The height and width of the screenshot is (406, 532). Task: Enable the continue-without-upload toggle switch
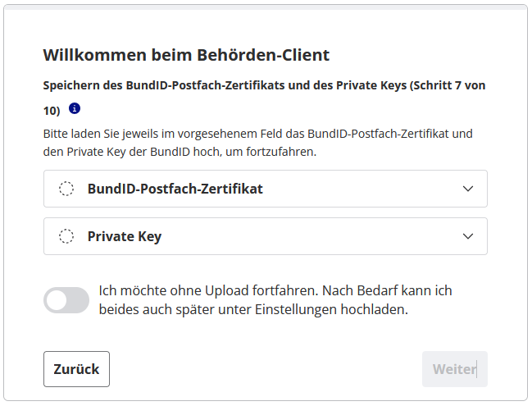click(66, 300)
